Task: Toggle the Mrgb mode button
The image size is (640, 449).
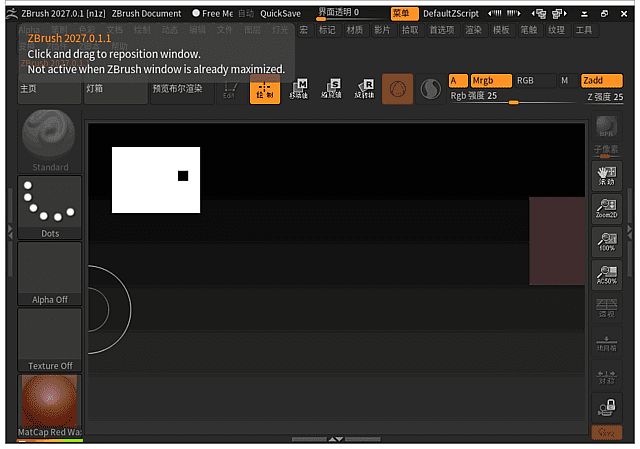Action: pos(491,81)
